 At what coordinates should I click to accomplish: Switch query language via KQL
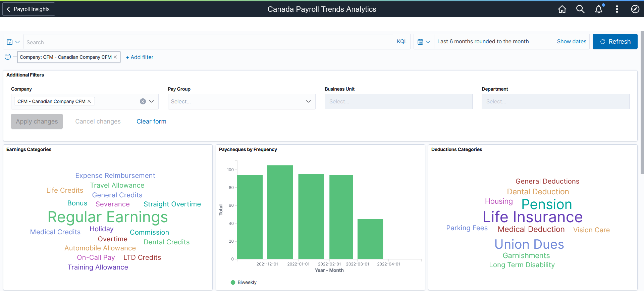tap(402, 42)
